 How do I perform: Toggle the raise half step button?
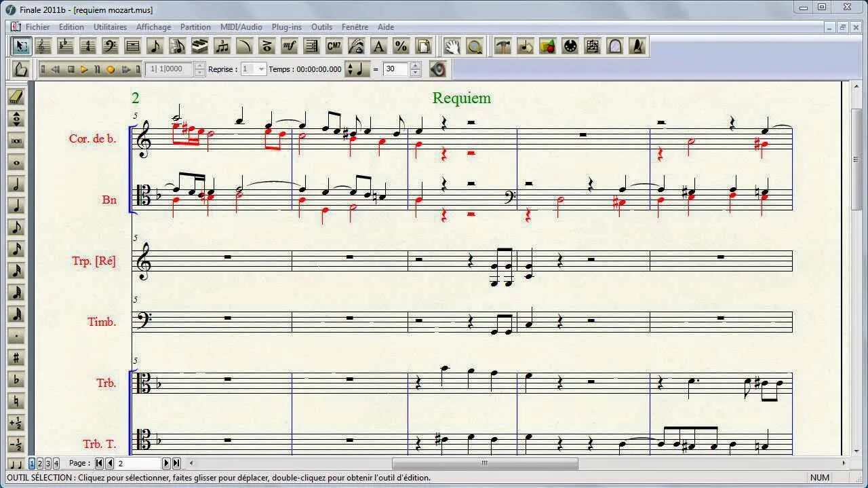pyautogui.click(x=16, y=423)
